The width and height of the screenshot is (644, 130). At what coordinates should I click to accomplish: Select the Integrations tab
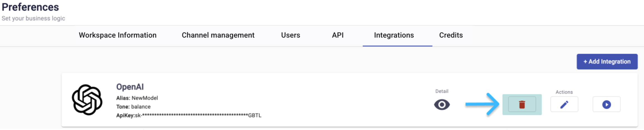pyautogui.click(x=394, y=35)
